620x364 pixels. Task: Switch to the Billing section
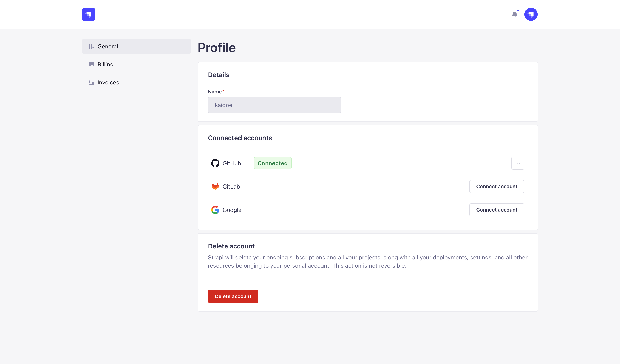point(105,64)
